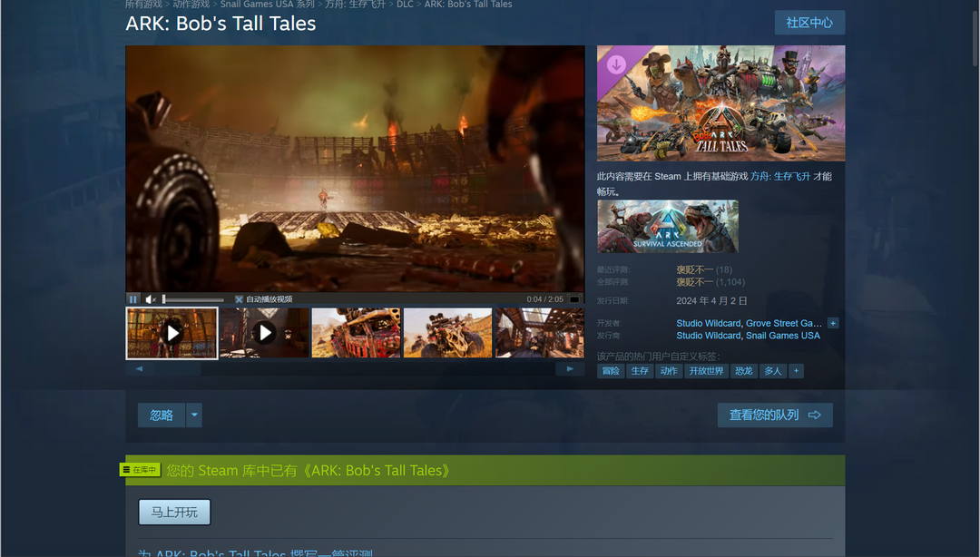The width and height of the screenshot is (980, 557).
Task: Click the release date 2024 年 4 月 2 日
Action: (712, 300)
